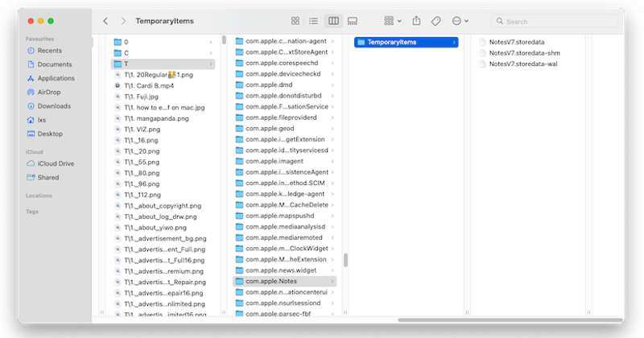
Task: Select the NotesV7.storedata-wal file
Action: pos(523,64)
